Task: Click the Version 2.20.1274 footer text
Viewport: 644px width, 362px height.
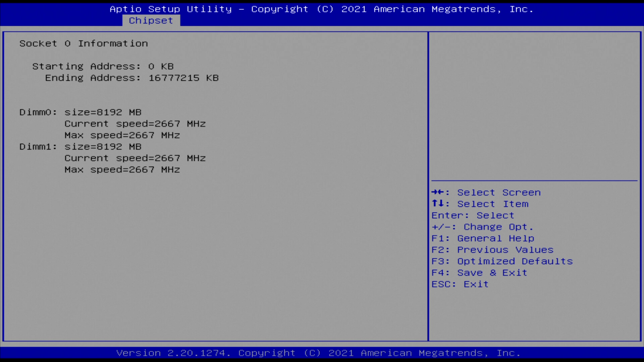Action: (x=318, y=353)
